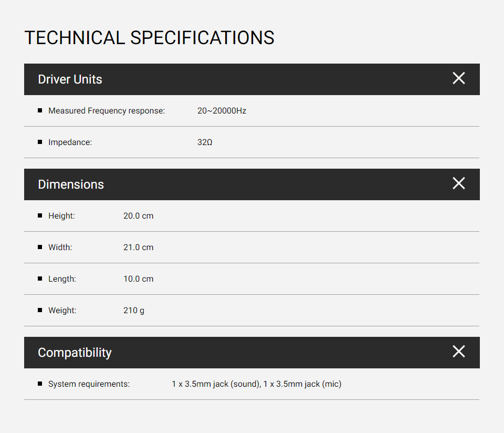The width and height of the screenshot is (504, 433).
Task: Select the Length row label
Action: coord(62,279)
